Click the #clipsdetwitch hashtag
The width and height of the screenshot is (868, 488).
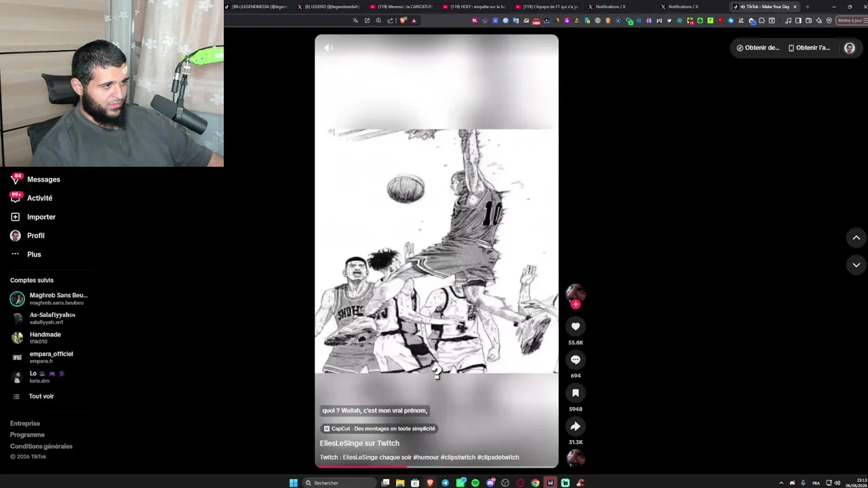tap(498, 457)
